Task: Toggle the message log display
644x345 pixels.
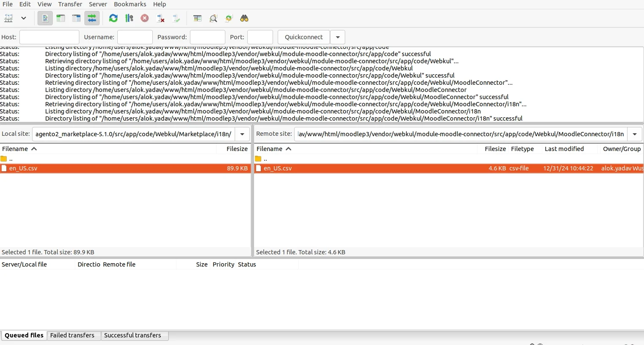Action: pyautogui.click(x=45, y=18)
